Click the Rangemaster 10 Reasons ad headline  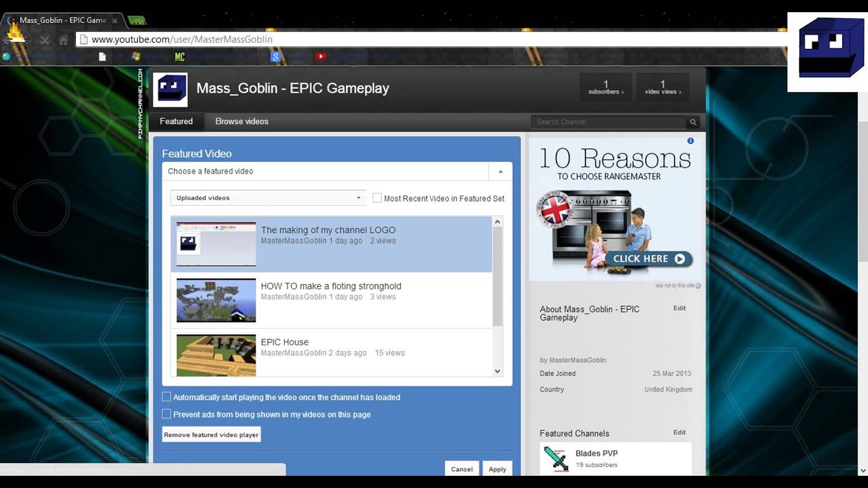click(x=615, y=159)
